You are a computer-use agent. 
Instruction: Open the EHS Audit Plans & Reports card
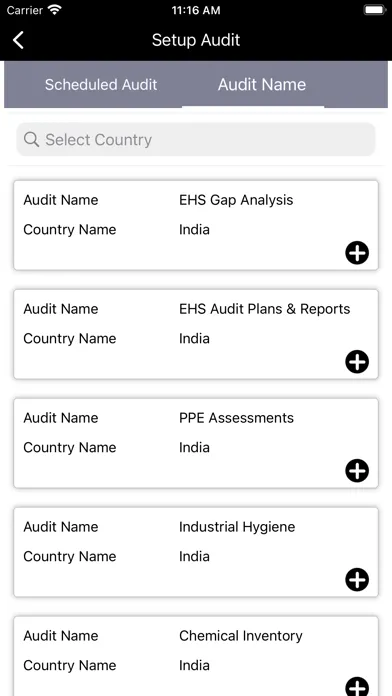click(196, 334)
